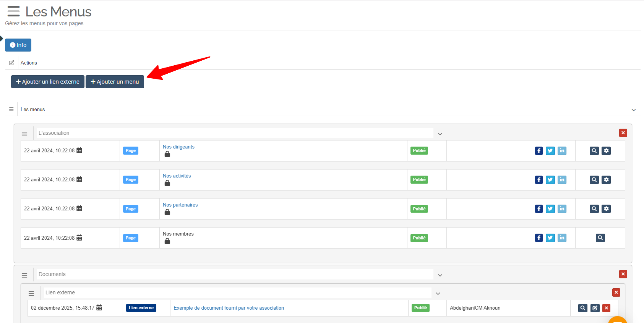644x323 pixels.
Task: Grab the L'association menu drag handle
Action: tap(24, 134)
